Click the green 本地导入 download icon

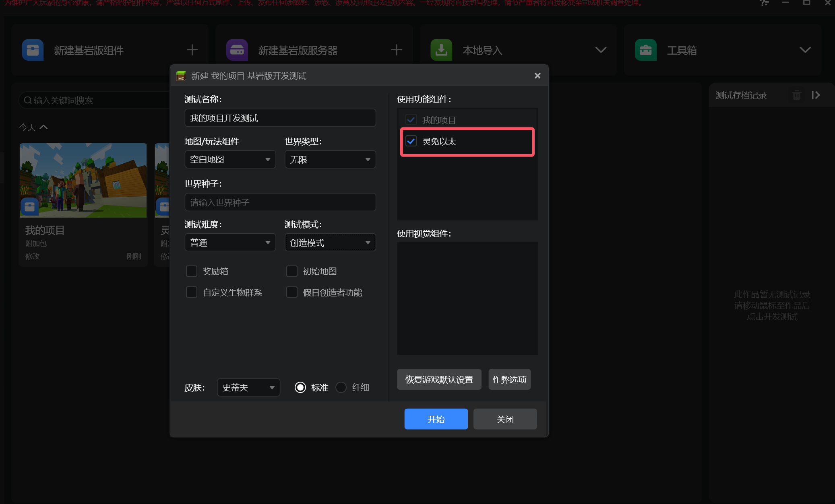pyautogui.click(x=441, y=50)
